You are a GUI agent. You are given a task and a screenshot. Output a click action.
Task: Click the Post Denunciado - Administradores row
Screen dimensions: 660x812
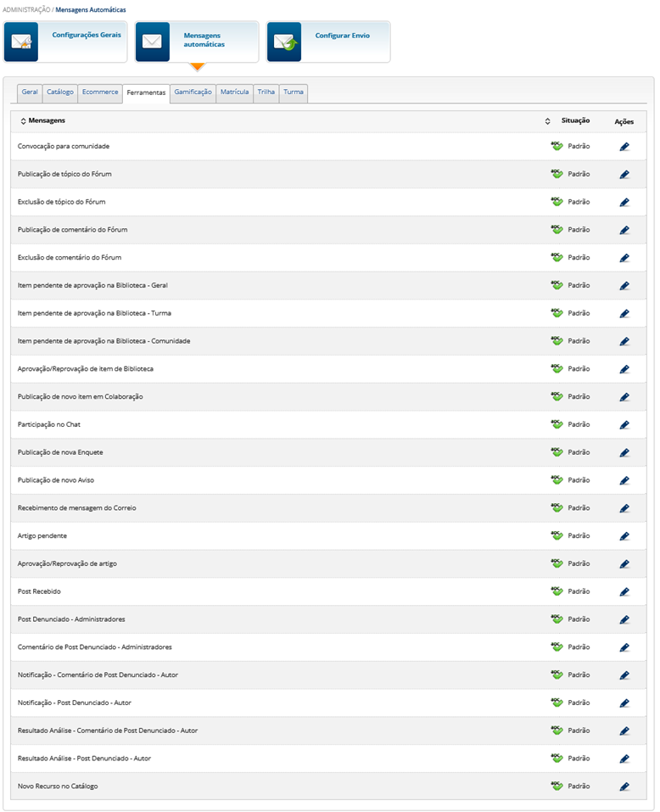[71, 619]
